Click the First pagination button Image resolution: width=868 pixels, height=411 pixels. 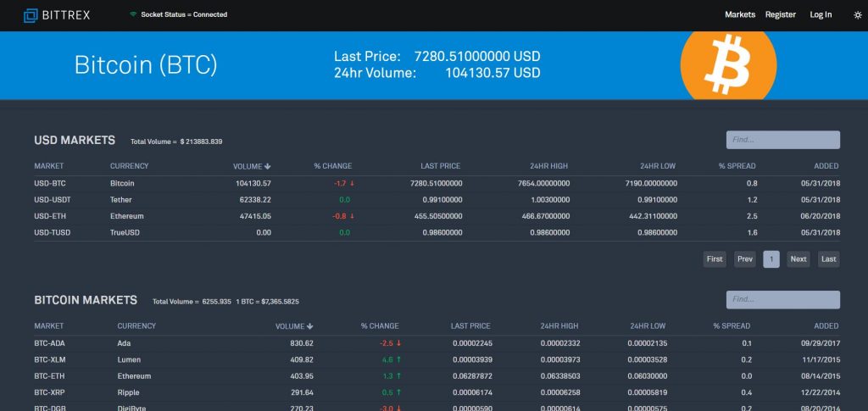tap(715, 258)
